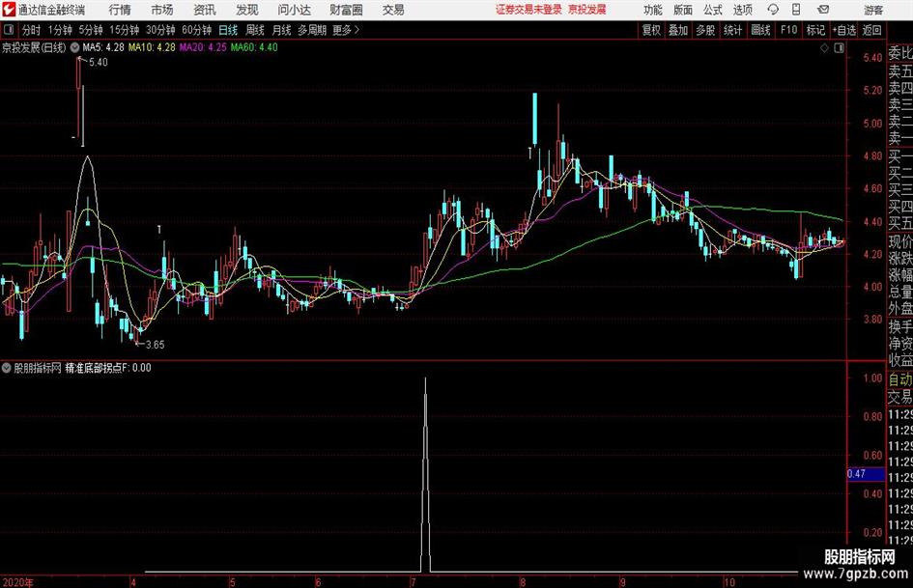Screen dimensions: 913x588
Task: Click the mobile phone icon
Action: [x=796, y=10]
